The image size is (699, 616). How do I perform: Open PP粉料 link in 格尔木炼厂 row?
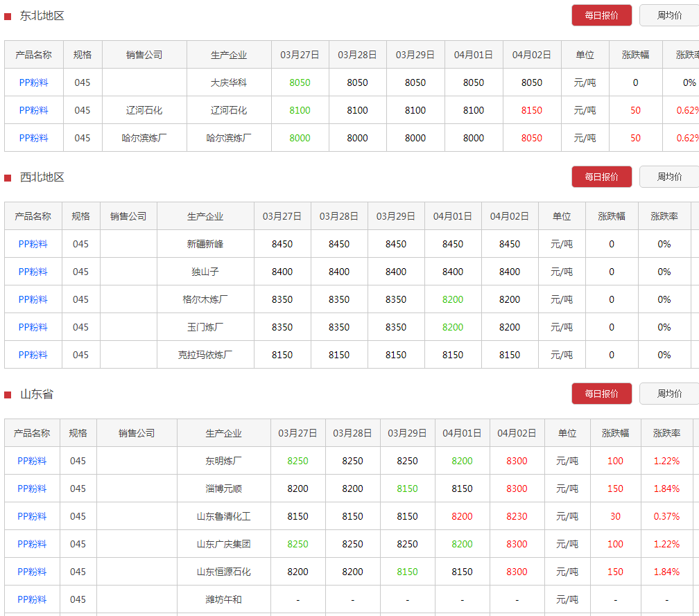tap(33, 299)
